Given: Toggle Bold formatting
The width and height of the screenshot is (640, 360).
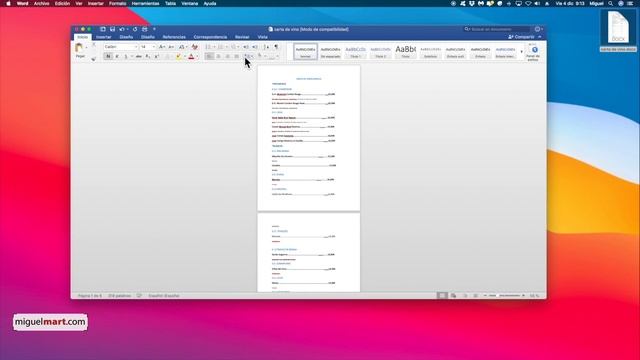Looking at the screenshot, I should coord(108,56).
